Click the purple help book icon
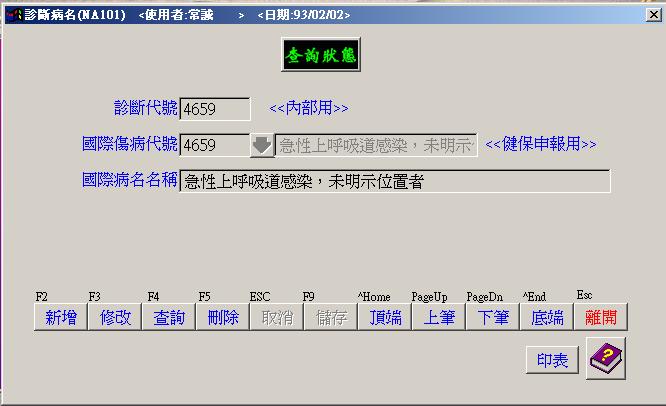The image size is (666, 406). click(x=606, y=359)
